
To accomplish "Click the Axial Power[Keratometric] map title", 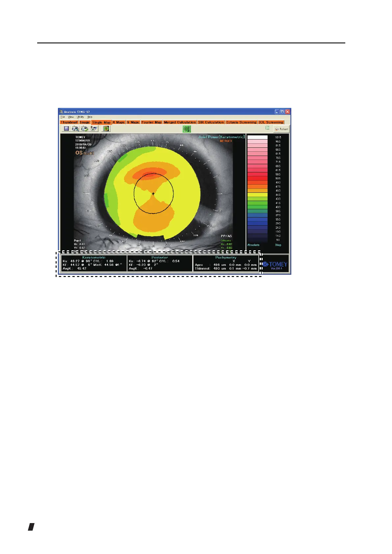I will (x=222, y=137).
